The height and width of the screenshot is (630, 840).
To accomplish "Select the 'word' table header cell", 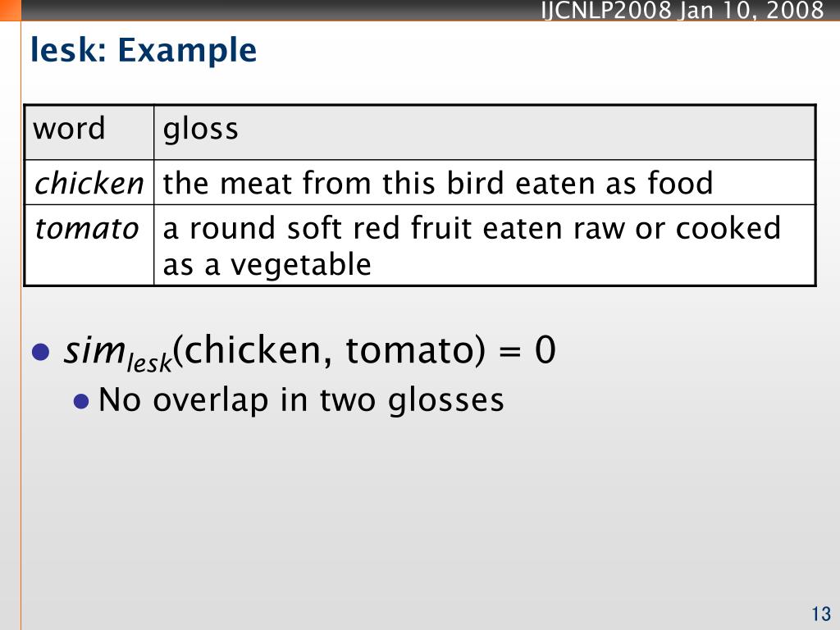I will (89, 132).
